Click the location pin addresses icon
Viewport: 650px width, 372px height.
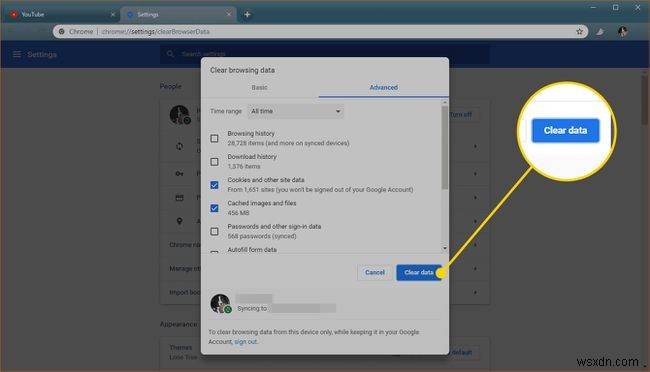(179, 221)
